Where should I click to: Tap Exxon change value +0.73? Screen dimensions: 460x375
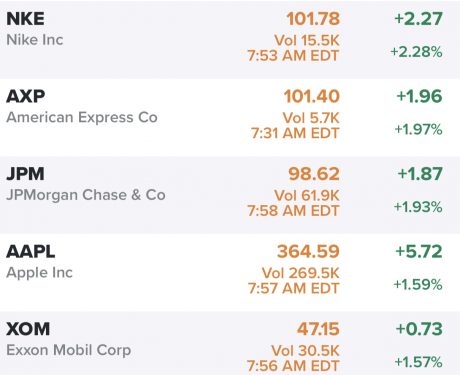[x=419, y=329]
